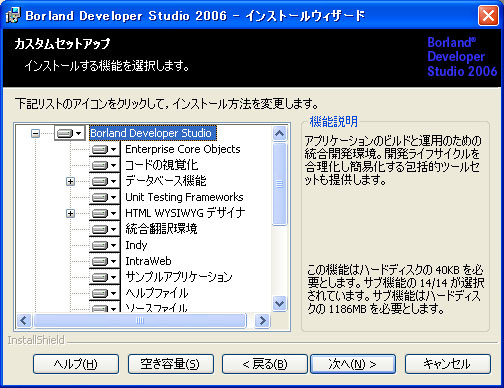Select サンプルアプリケーション feature

click(x=179, y=277)
